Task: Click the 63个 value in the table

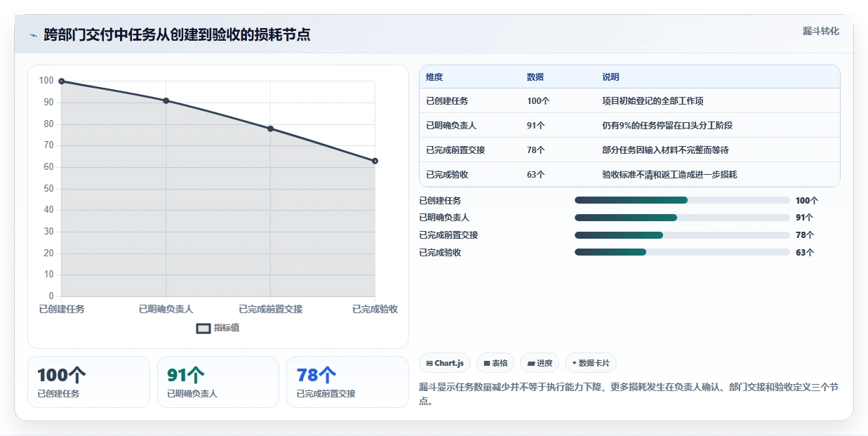Action: tap(536, 175)
